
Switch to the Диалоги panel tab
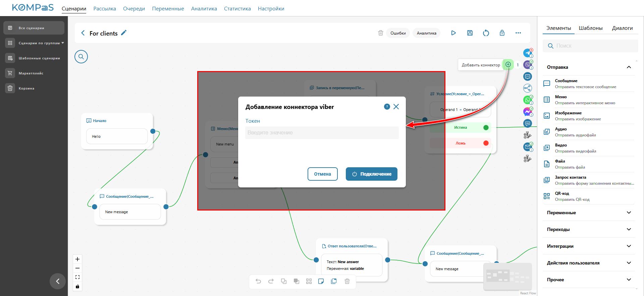click(622, 28)
